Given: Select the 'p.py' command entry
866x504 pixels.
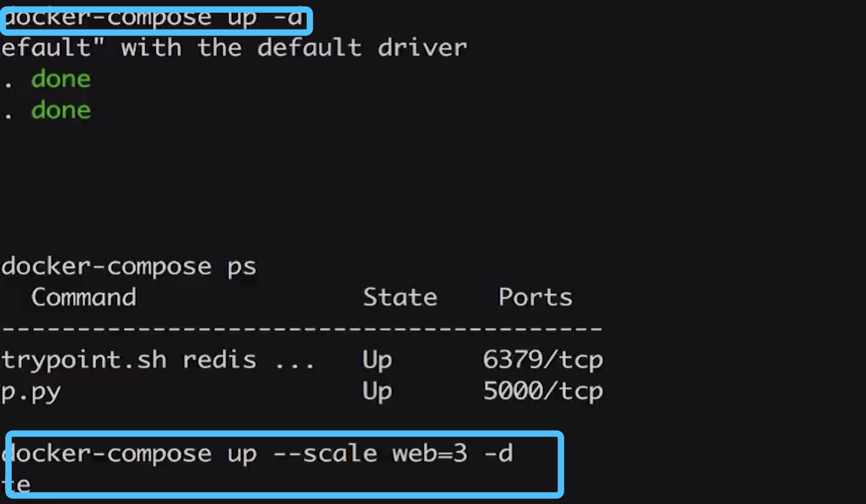Looking at the screenshot, I should point(31,392).
